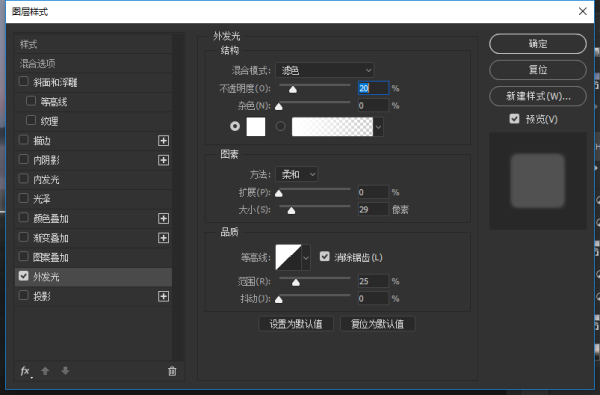600x395 pixels.
Task: Open the 混合模式 滤色 dropdown
Action: 324,70
